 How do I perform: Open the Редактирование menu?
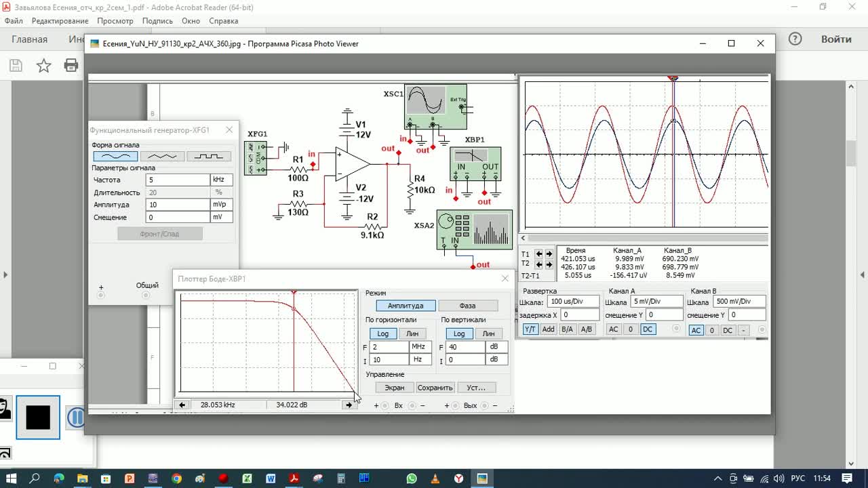(x=60, y=21)
